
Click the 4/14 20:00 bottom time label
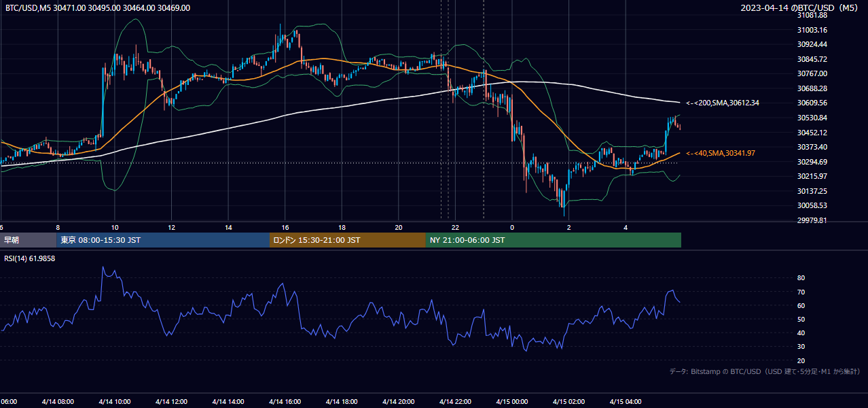(x=398, y=401)
